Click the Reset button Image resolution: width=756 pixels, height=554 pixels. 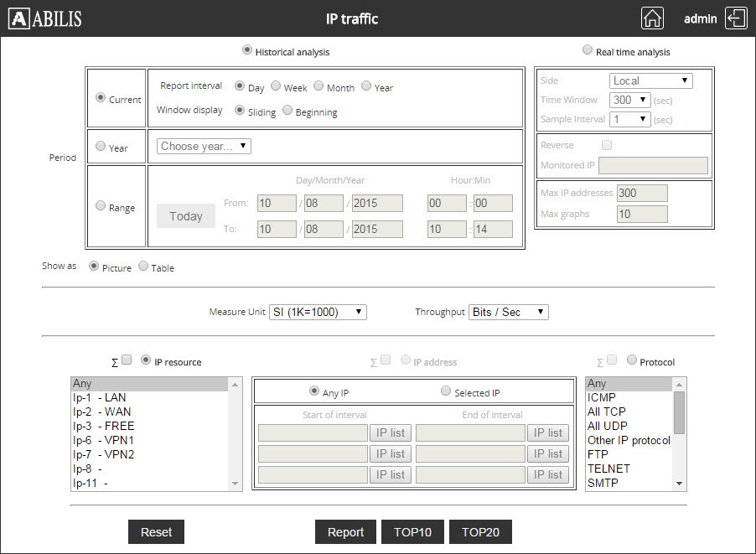coord(156,532)
